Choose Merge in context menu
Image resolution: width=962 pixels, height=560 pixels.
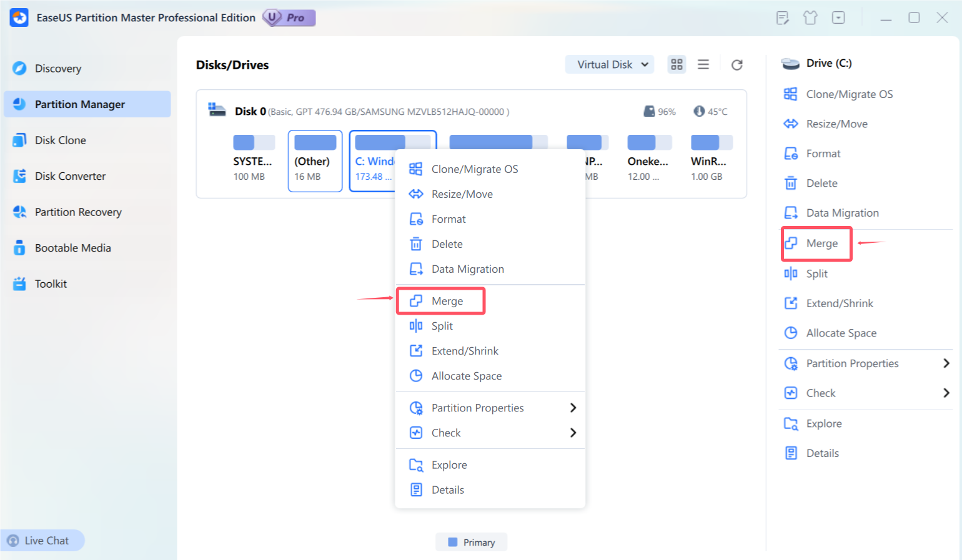(x=490, y=301)
